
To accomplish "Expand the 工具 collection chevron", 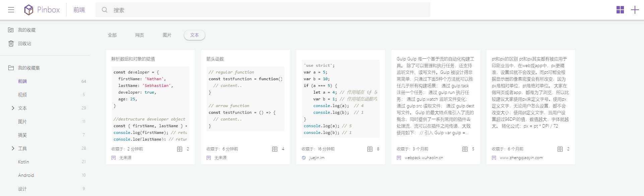I will (x=13, y=148).
